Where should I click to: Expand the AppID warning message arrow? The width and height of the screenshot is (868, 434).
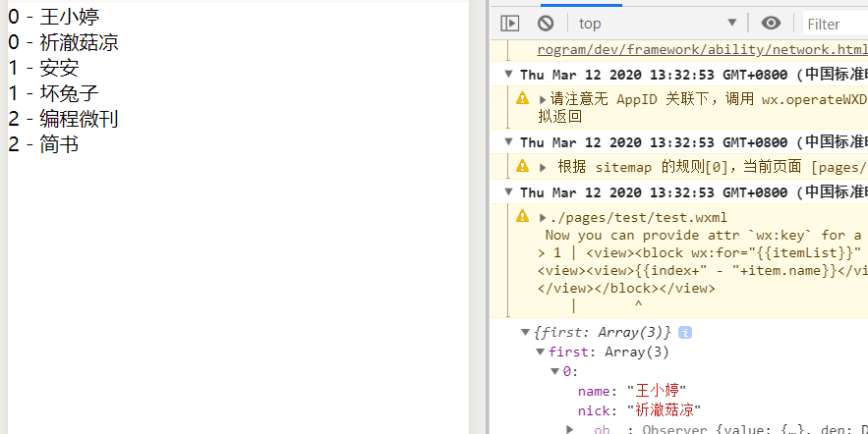[x=543, y=99]
